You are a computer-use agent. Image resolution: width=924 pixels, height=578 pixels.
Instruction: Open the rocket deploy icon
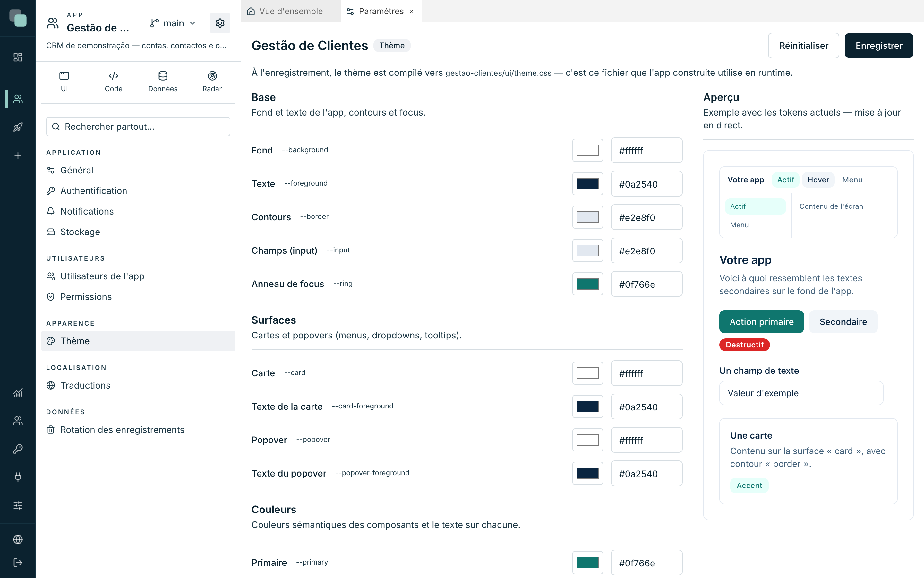(18, 127)
